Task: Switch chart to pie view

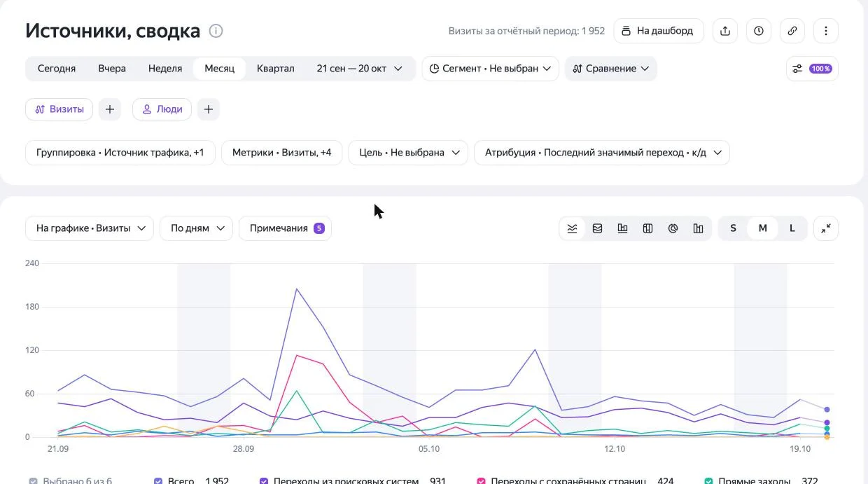Action: click(673, 228)
